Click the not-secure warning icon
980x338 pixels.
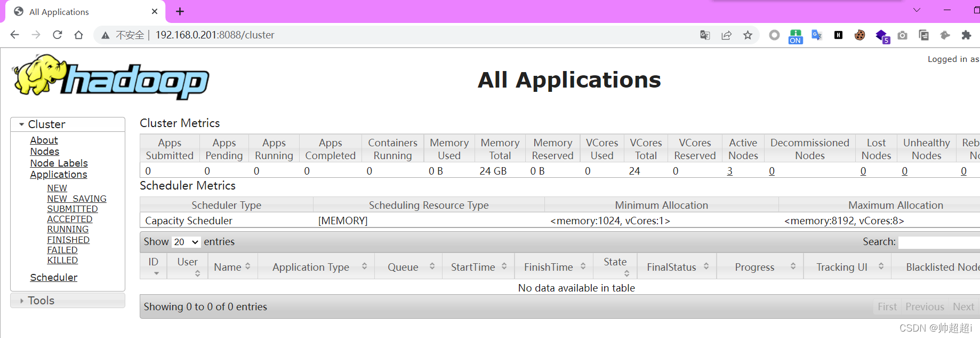pyautogui.click(x=106, y=35)
